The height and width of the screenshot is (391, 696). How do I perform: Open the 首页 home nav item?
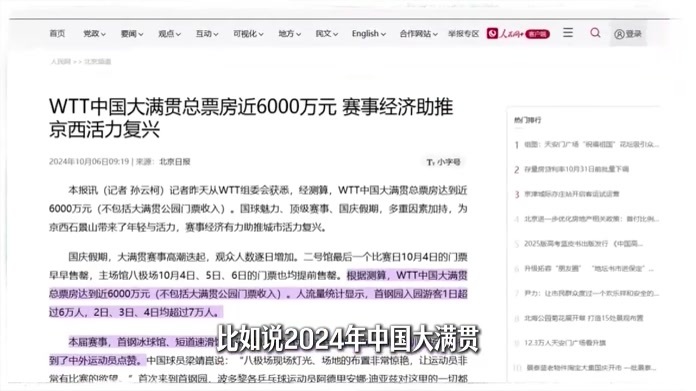click(57, 33)
